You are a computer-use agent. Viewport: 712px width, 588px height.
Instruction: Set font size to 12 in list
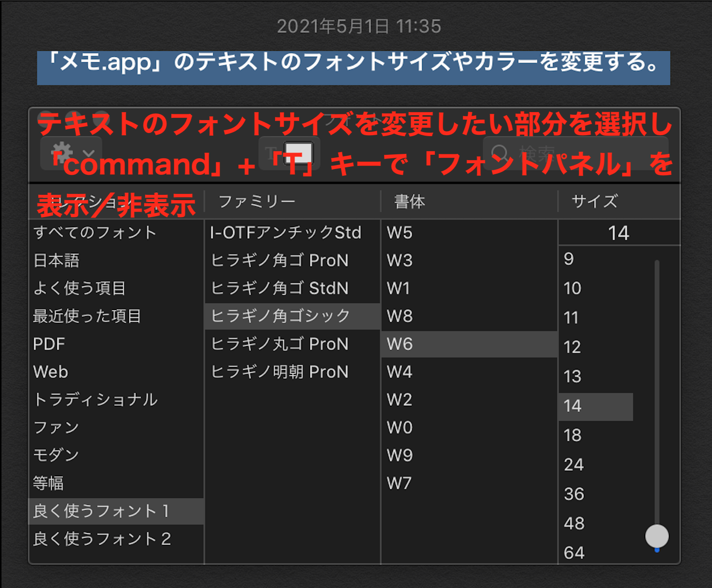[x=596, y=347]
